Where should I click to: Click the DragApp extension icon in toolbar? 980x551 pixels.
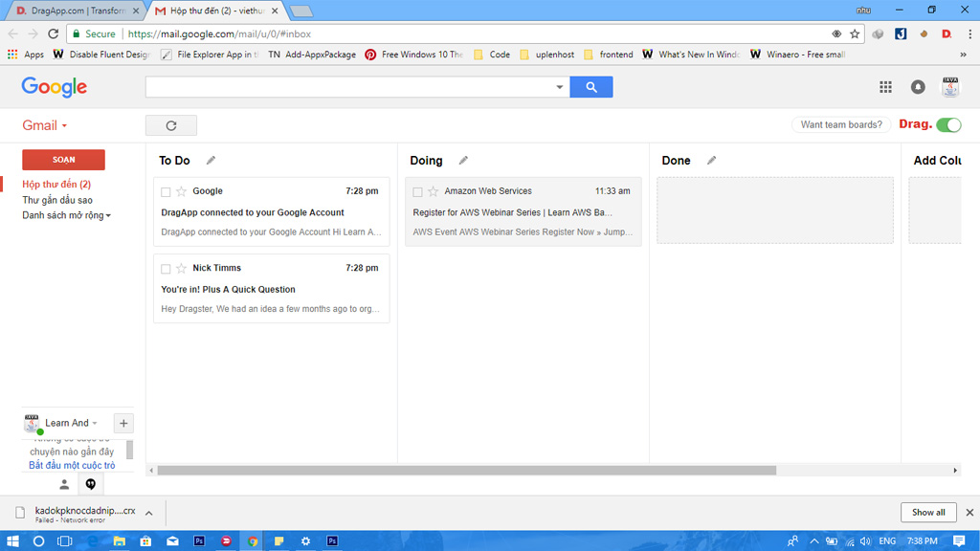(x=947, y=33)
